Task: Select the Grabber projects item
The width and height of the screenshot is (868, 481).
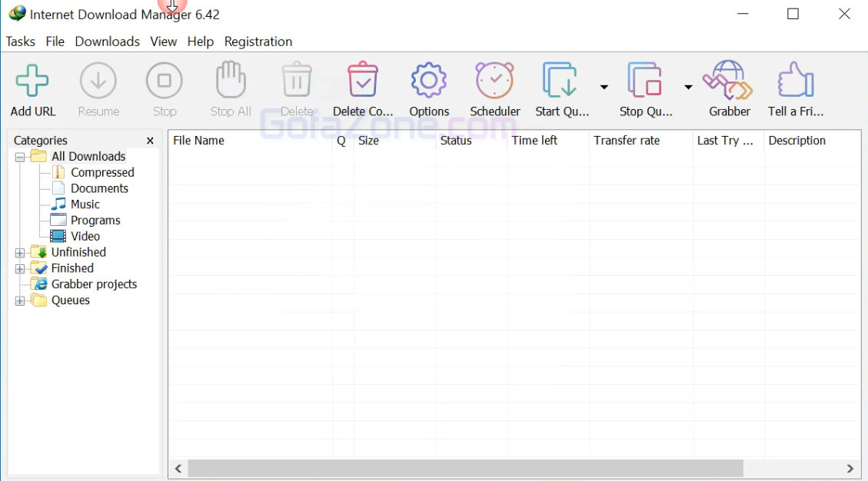Action: 94,284
